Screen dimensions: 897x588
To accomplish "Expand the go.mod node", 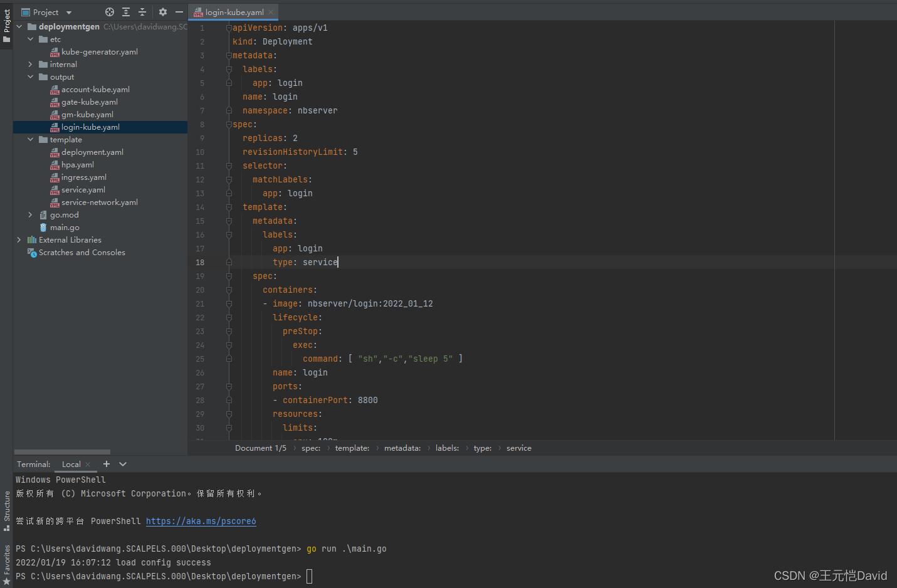I will [x=30, y=214].
